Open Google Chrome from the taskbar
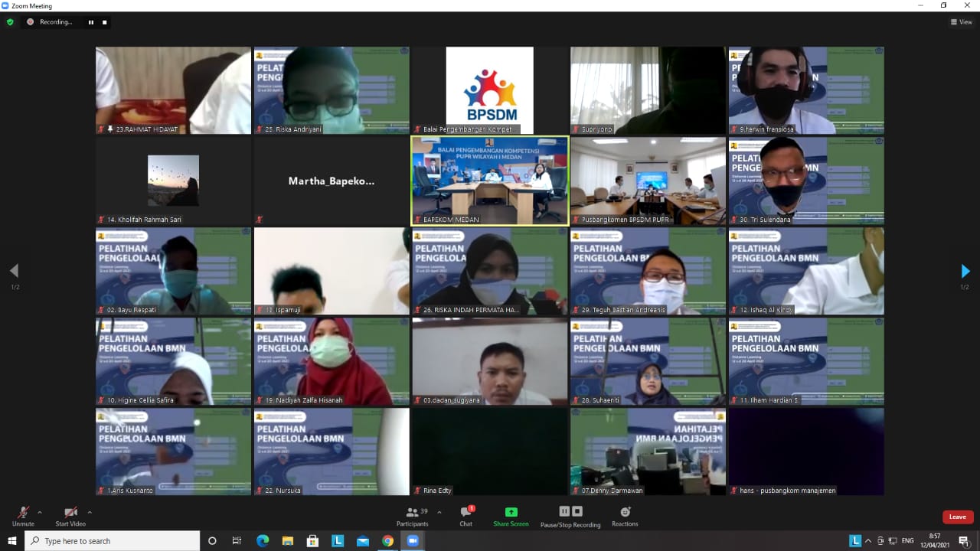The height and width of the screenshot is (551, 980). [388, 541]
